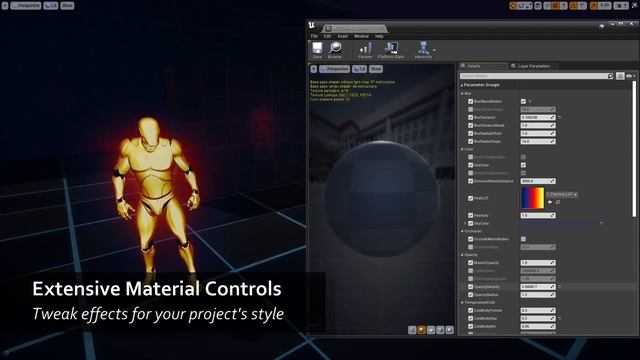The width and height of the screenshot is (640, 360).
Task: Click the property matrix grid icon beside the search box
Action: (620, 76)
